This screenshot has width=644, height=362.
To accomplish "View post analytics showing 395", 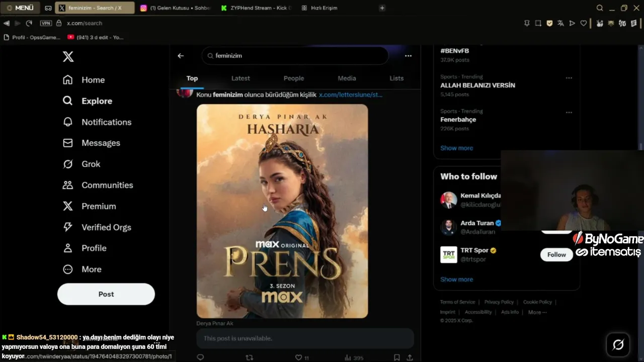I will pyautogui.click(x=354, y=357).
